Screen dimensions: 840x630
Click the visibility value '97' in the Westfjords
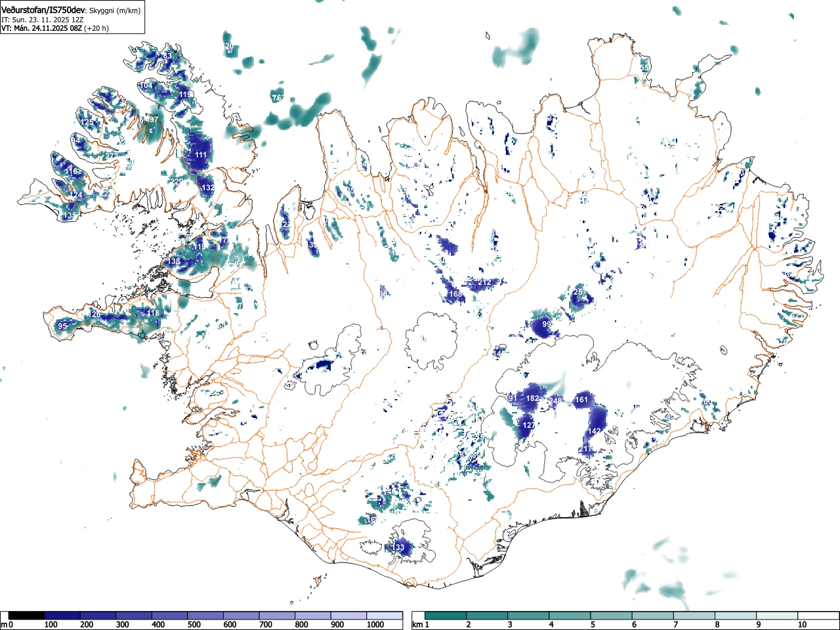coord(153,119)
